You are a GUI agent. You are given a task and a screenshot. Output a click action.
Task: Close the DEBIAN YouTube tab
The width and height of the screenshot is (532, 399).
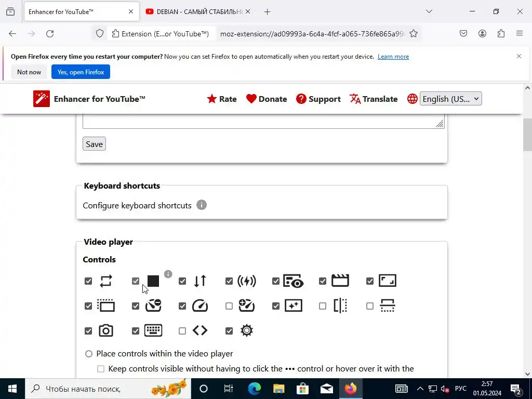(248, 11)
